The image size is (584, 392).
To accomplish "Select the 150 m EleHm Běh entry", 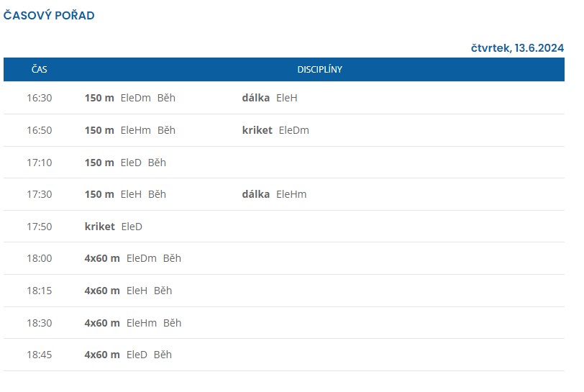I will click(129, 130).
